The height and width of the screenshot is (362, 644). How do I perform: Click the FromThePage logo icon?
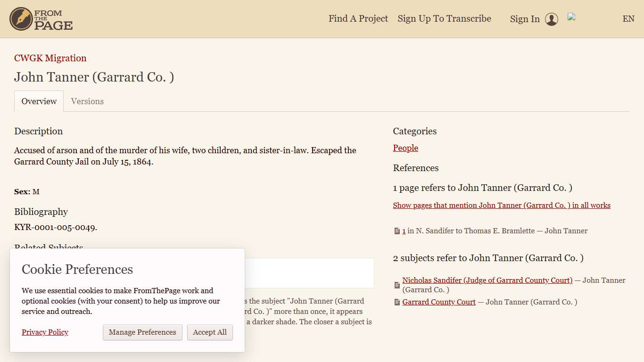pos(21,19)
